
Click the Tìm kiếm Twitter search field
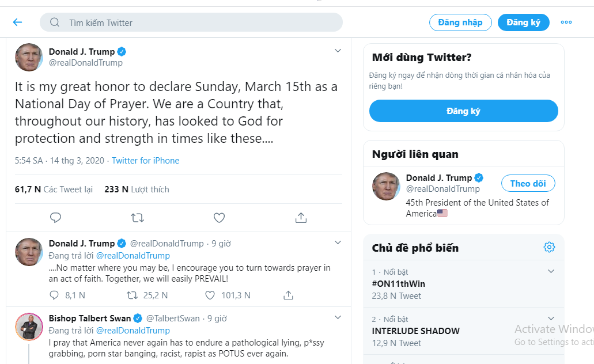pos(196,22)
